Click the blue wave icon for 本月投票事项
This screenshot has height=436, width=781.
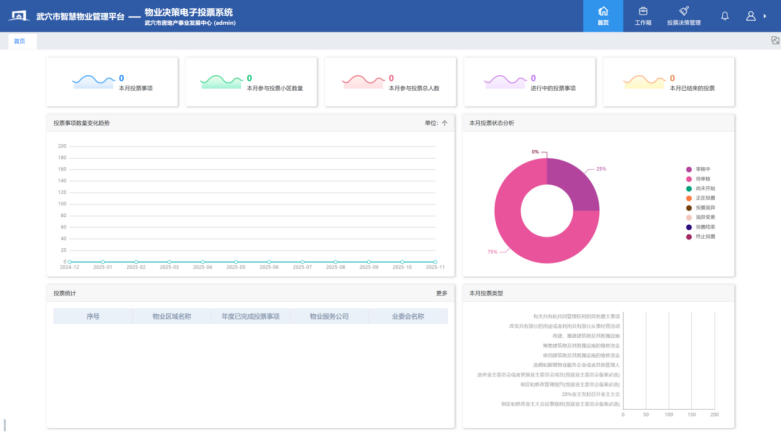coord(94,81)
